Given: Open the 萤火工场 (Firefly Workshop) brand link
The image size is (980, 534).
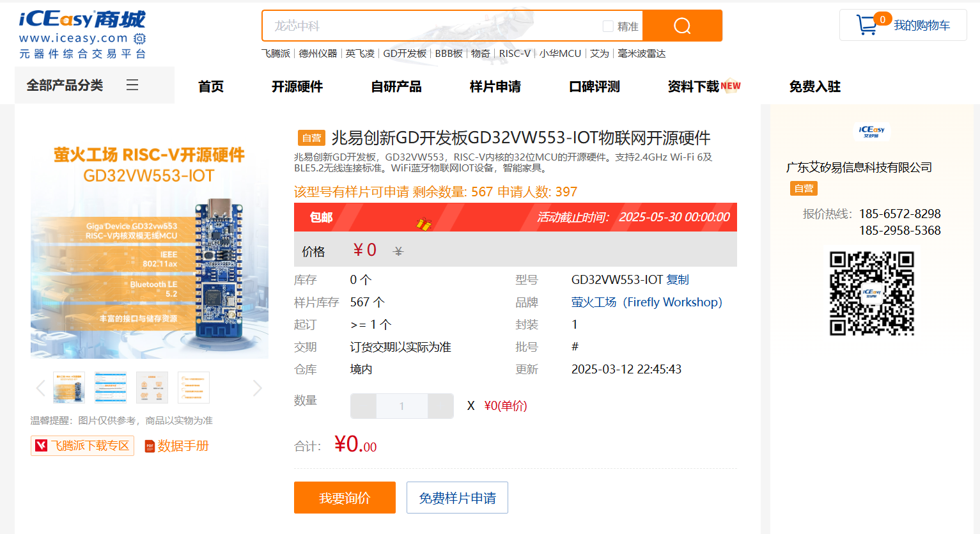Looking at the screenshot, I should tap(646, 302).
